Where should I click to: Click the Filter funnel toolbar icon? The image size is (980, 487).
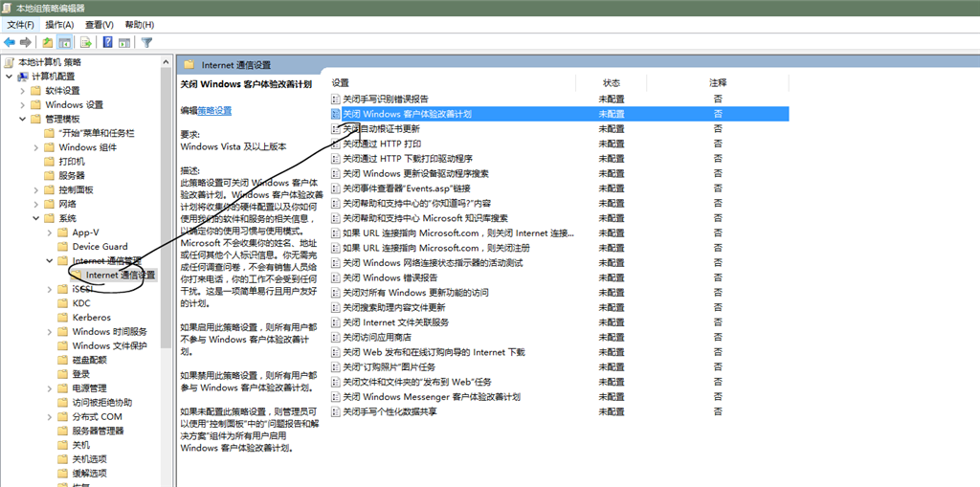click(146, 42)
